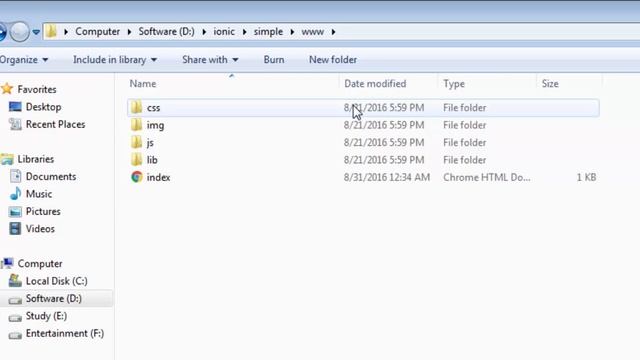Click the date '8/31/2016 12:34 AM'
Screen dimensions: 640x360
tap(387, 177)
